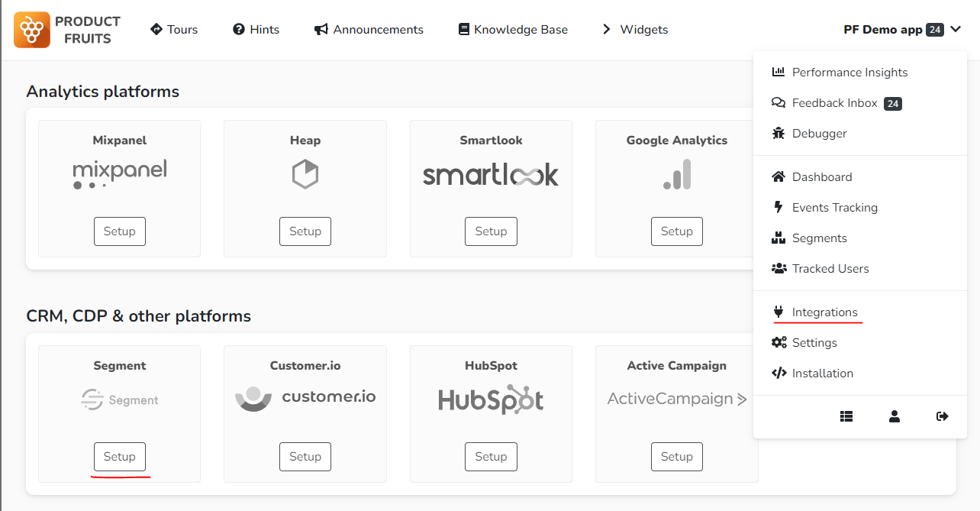
Task: Click the HubSpot logo
Action: tap(491, 399)
